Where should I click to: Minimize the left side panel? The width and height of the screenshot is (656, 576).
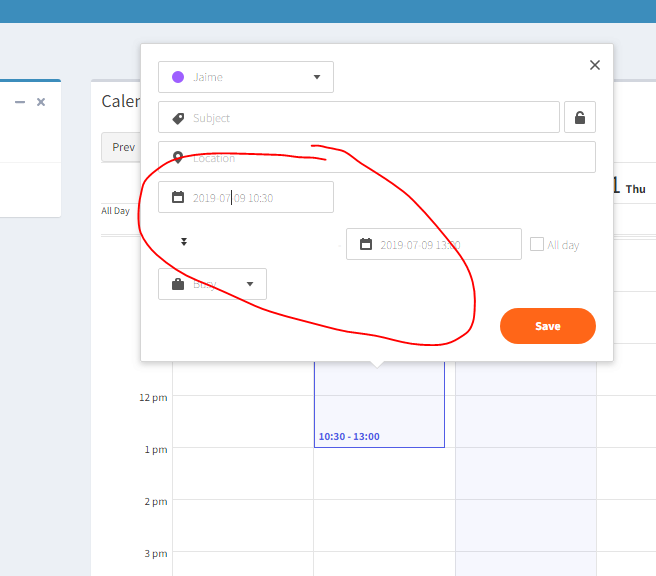[20, 102]
